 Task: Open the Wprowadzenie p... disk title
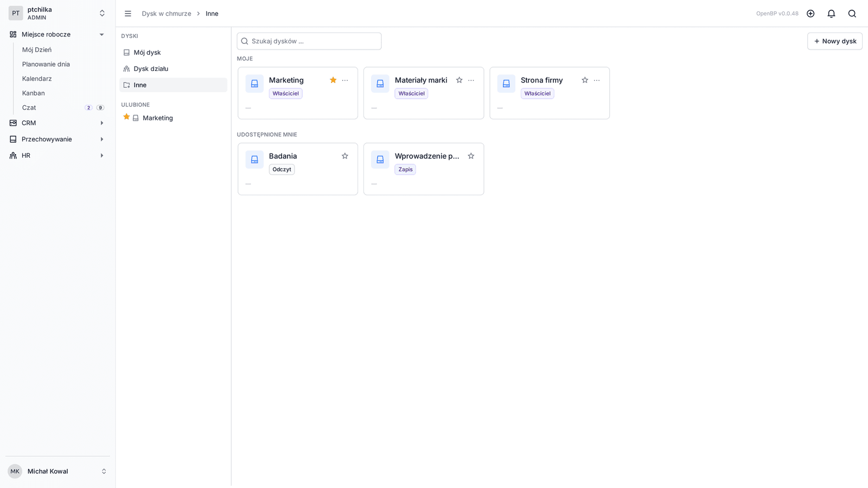click(x=427, y=156)
